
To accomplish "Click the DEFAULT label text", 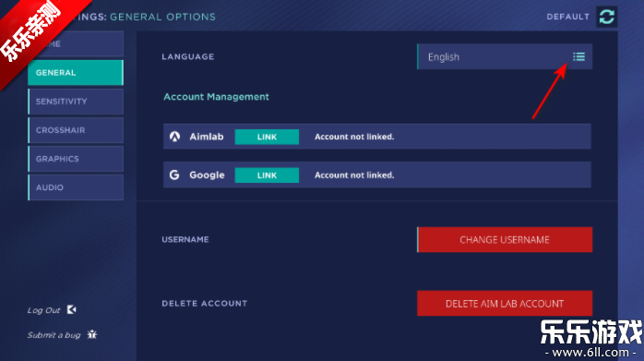I will tap(567, 17).
